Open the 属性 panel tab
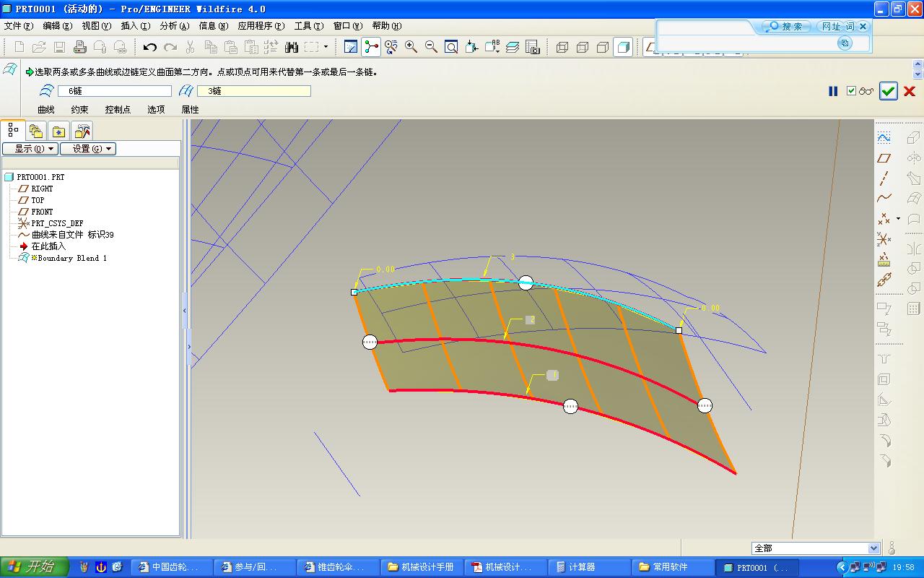 coord(190,109)
